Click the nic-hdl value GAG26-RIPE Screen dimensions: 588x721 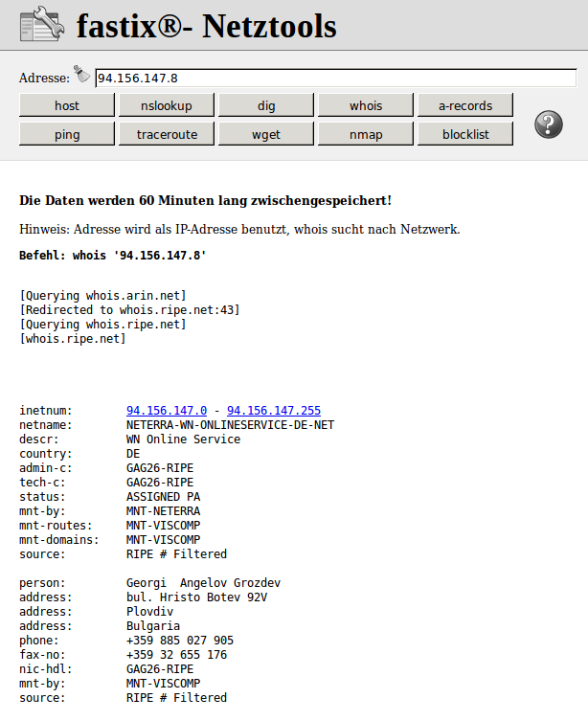pos(160,669)
